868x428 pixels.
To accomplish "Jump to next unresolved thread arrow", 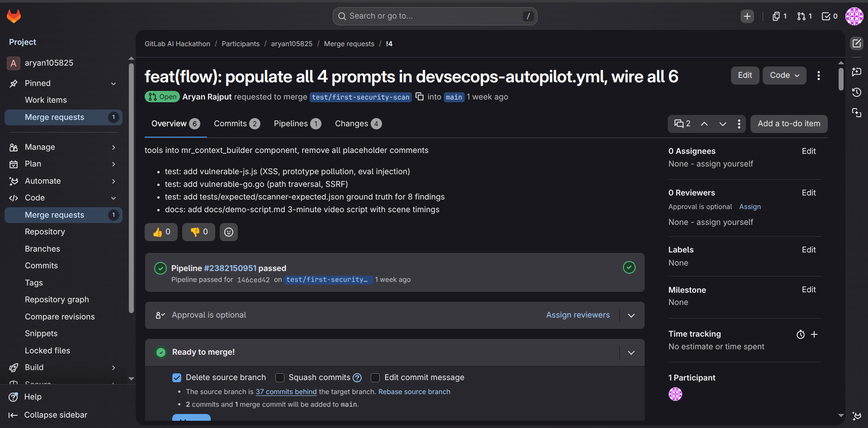I will pos(723,124).
